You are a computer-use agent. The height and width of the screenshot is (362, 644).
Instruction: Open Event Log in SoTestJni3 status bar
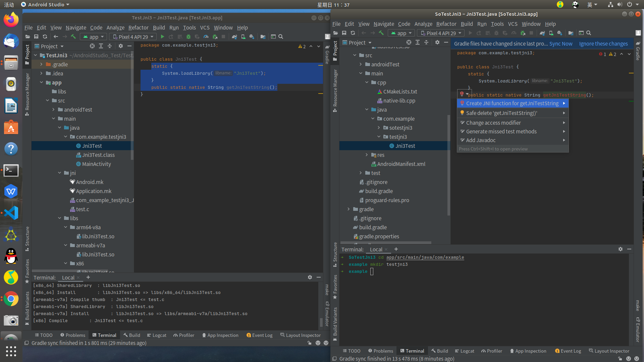point(568,351)
